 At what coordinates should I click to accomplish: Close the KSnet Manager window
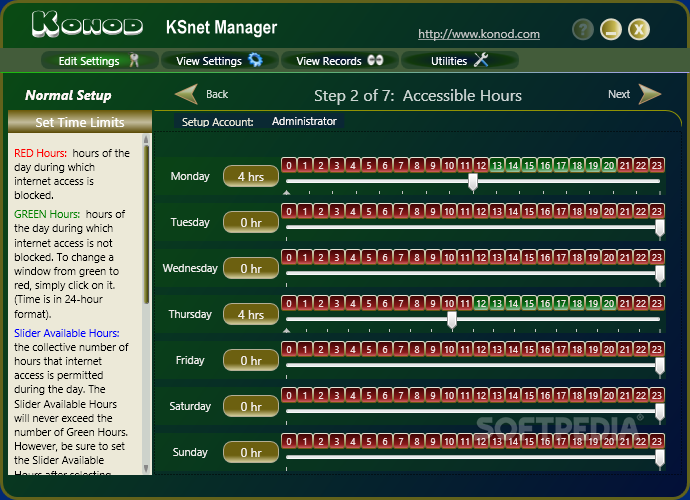pos(639,29)
